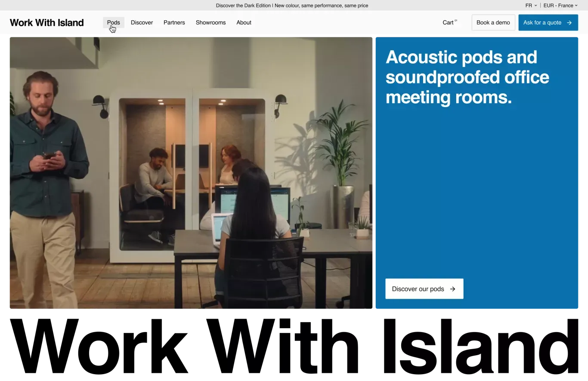Click arrow icon in Ask for a quote

coord(569,23)
